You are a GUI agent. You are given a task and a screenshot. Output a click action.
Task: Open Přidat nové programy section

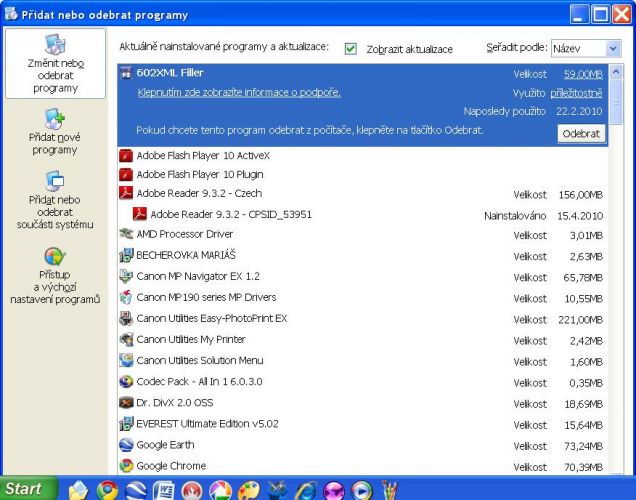(x=55, y=132)
